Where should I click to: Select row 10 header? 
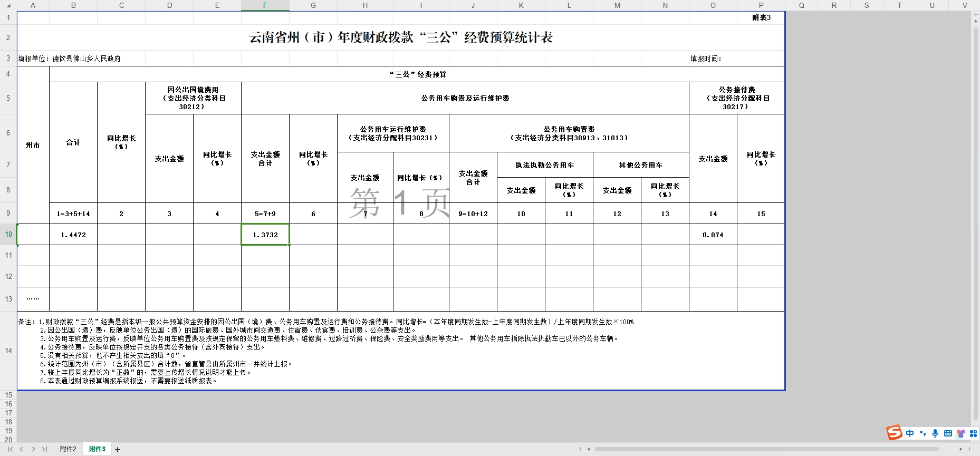pyautogui.click(x=8, y=235)
